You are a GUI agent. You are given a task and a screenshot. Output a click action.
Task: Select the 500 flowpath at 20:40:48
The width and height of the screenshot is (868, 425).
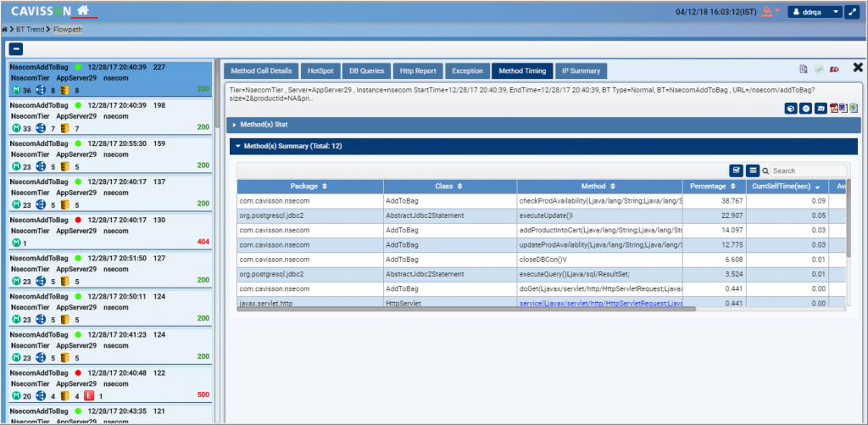tap(111, 384)
